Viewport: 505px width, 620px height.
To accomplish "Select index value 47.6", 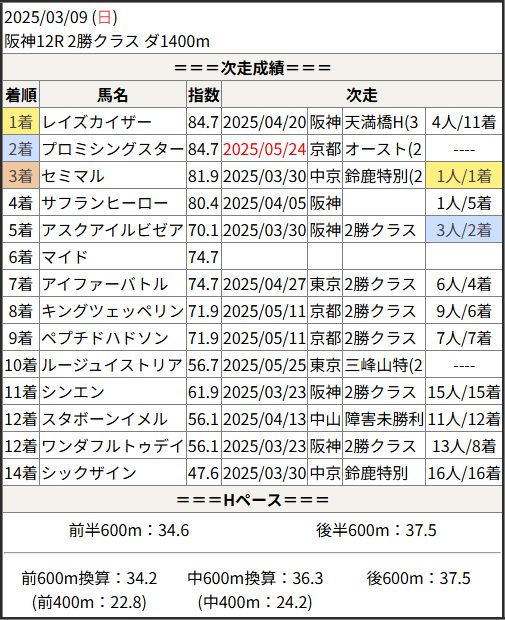I will 204,473.
